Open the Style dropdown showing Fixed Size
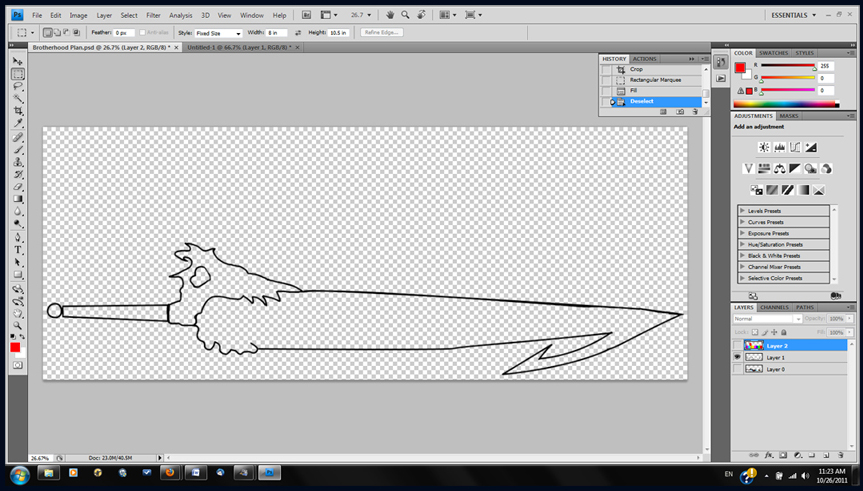Image resolution: width=863 pixels, height=491 pixels. pyautogui.click(x=218, y=33)
